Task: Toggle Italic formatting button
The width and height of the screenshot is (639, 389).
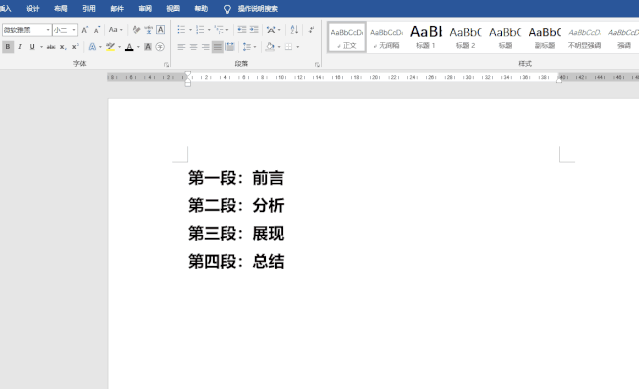Action: [20, 47]
